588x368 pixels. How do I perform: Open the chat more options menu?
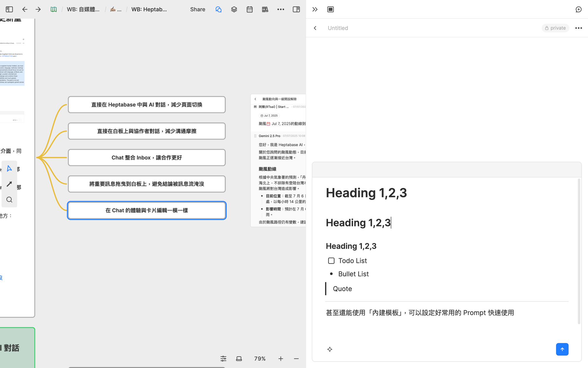[579, 28]
